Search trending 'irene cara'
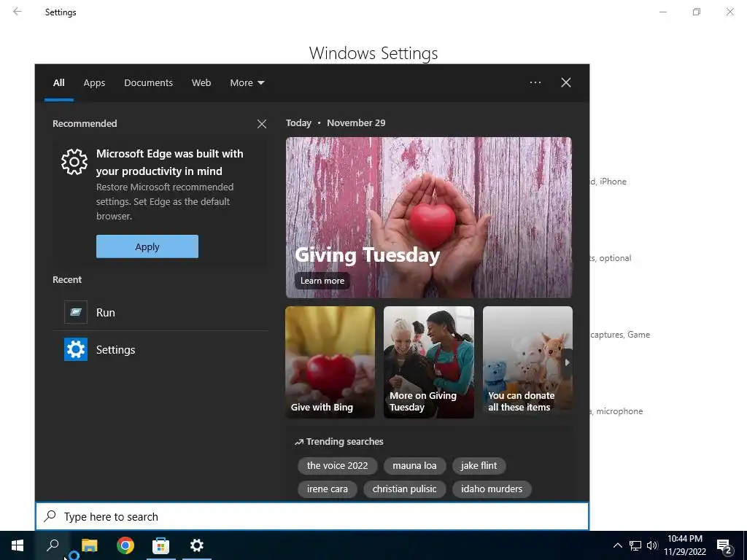 coord(328,489)
